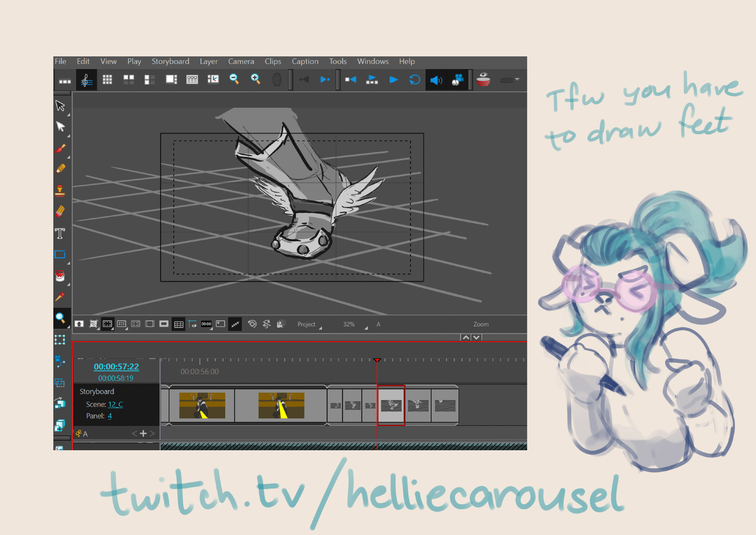Click the panel number 4 link
The image size is (756, 535).
click(x=110, y=416)
